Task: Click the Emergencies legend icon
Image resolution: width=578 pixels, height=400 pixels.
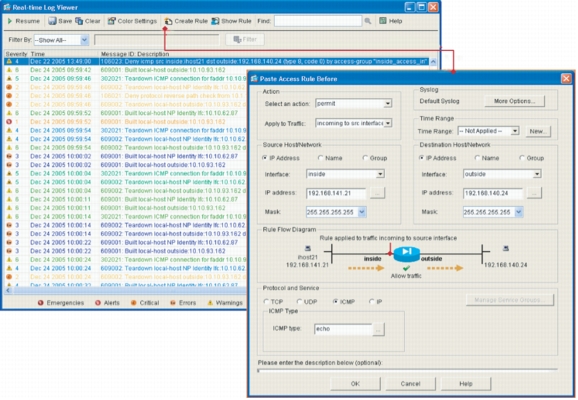Action: (x=41, y=303)
